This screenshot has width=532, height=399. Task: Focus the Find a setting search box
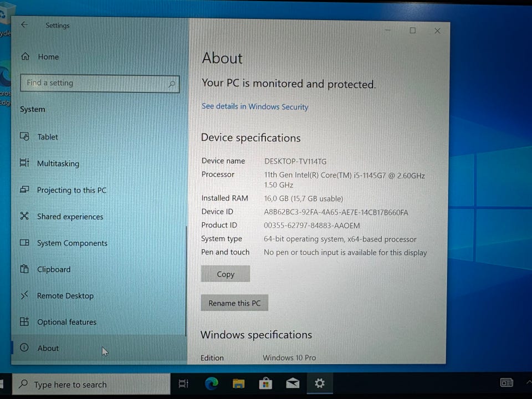coord(100,84)
